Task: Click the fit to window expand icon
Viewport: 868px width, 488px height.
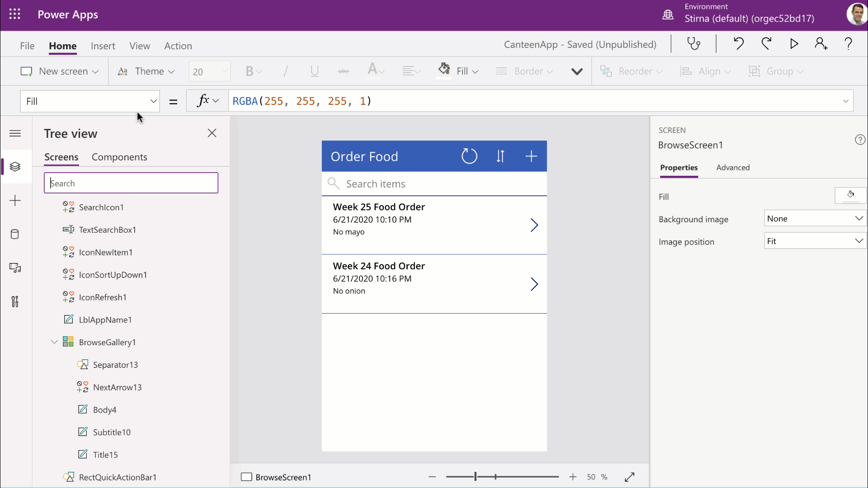Action: point(629,477)
